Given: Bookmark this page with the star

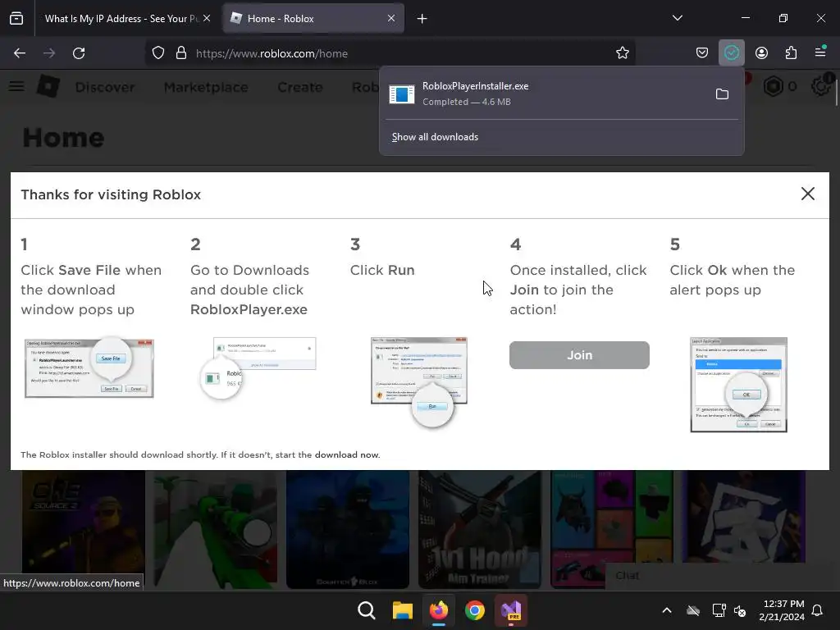Looking at the screenshot, I should 622,53.
